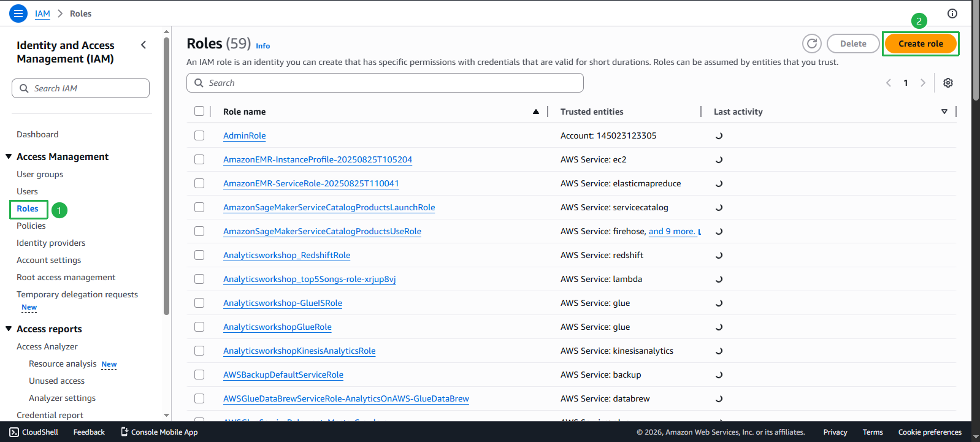
Task: Go to Users in the sidebar
Action: [x=27, y=191]
